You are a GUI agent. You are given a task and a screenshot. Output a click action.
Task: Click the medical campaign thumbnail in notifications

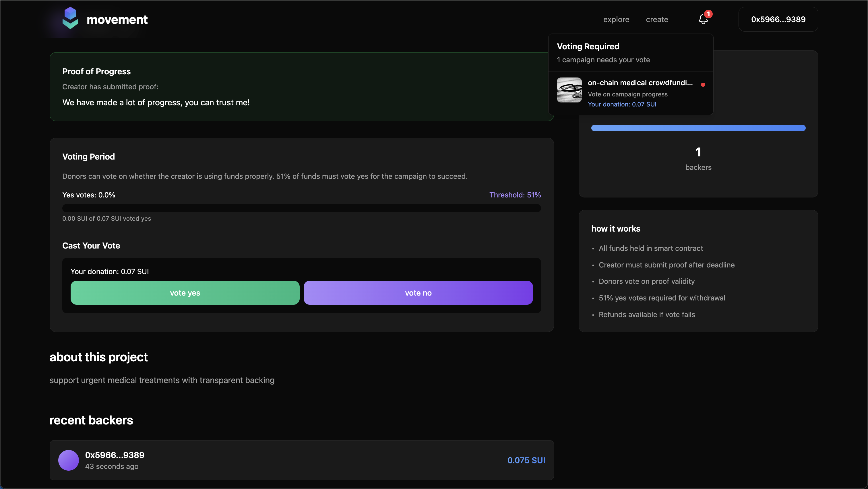coord(569,90)
